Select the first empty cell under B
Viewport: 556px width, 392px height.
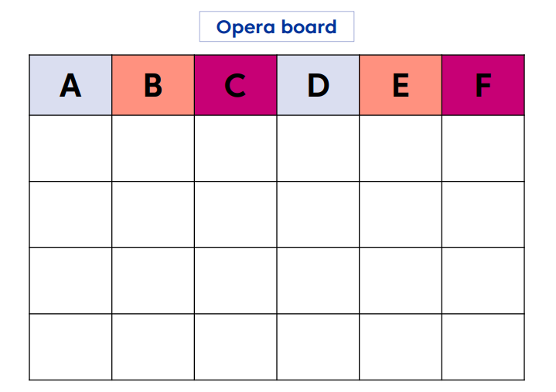pos(153,148)
